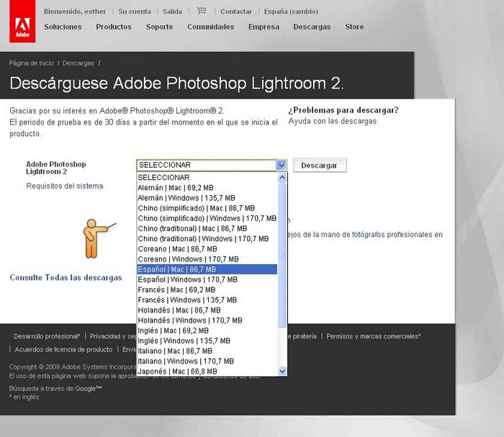Open the Productos menu
The height and width of the screenshot is (437, 504).
[x=114, y=27]
